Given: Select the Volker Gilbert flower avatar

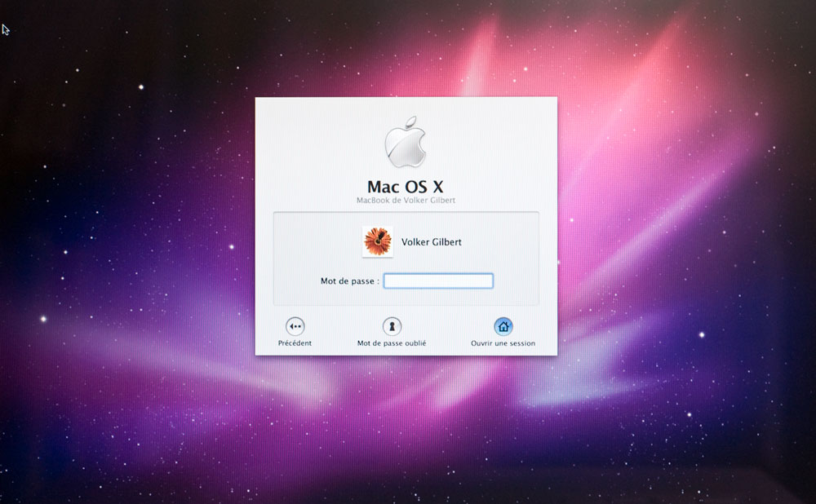Looking at the screenshot, I should [378, 242].
